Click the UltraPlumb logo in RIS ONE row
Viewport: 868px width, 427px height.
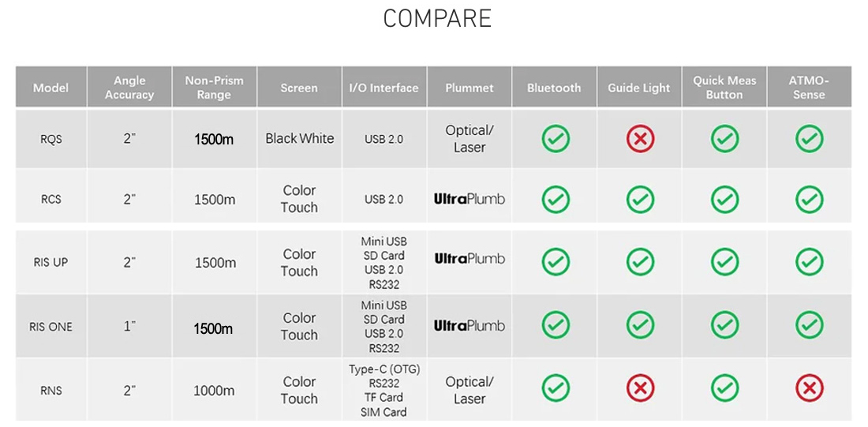pyautogui.click(x=470, y=325)
